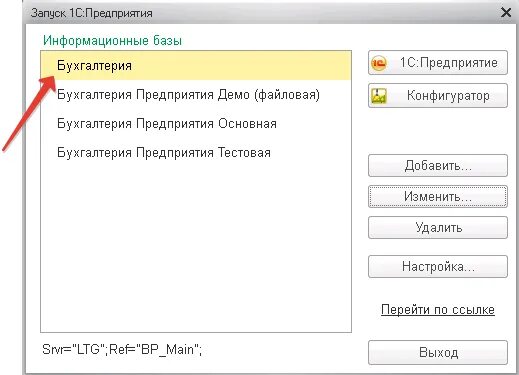Select Бухгалтерия Предприятия Демо (файловая)
The height and width of the screenshot is (375, 519).
point(196,95)
